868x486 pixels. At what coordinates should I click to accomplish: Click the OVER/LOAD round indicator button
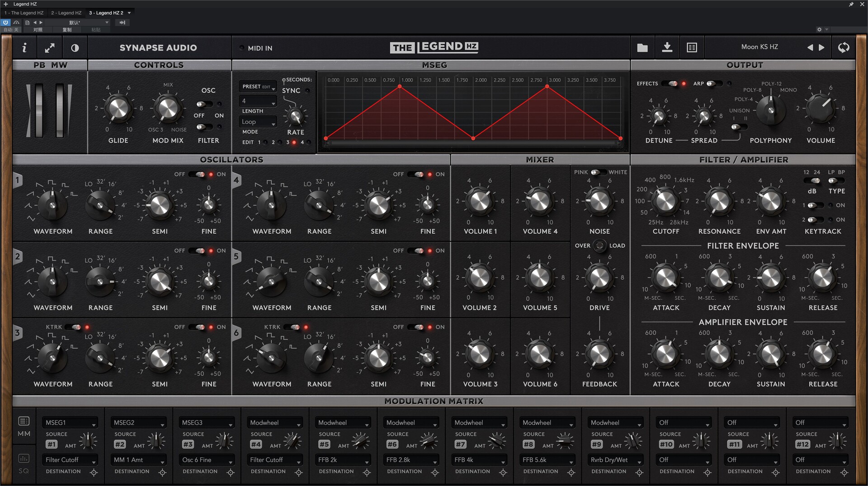tap(599, 245)
